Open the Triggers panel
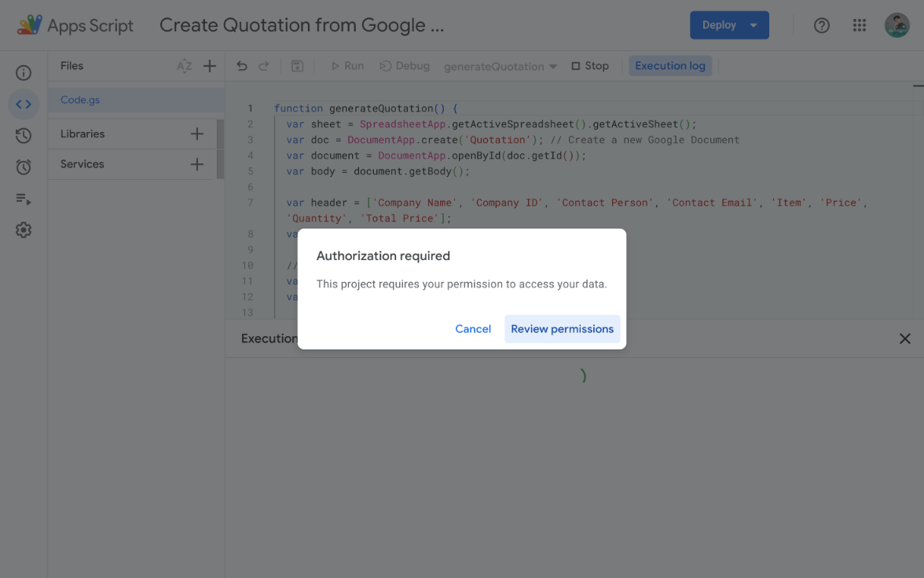Image resolution: width=924 pixels, height=578 pixels. [x=23, y=166]
